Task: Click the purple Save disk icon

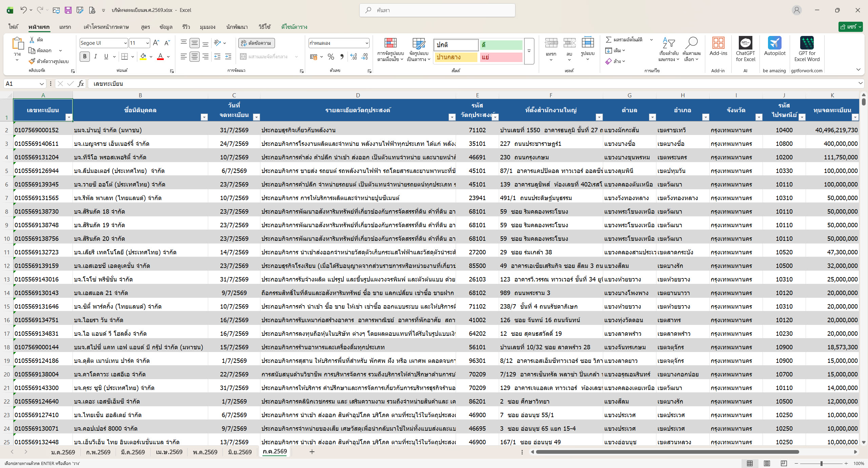Action: tap(68, 10)
